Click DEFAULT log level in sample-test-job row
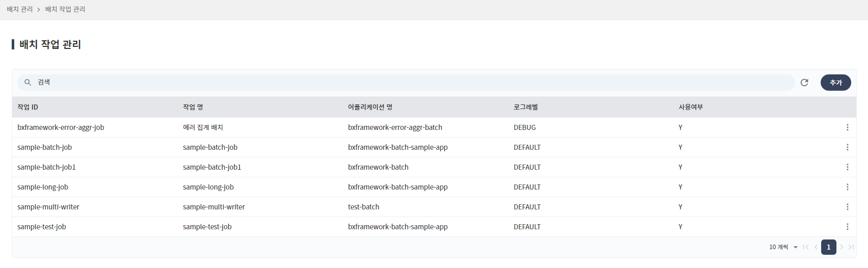The width and height of the screenshot is (868, 268). 527,227
